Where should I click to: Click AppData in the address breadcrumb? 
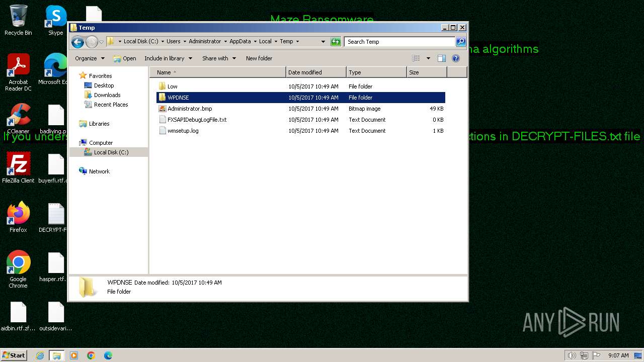pyautogui.click(x=240, y=42)
